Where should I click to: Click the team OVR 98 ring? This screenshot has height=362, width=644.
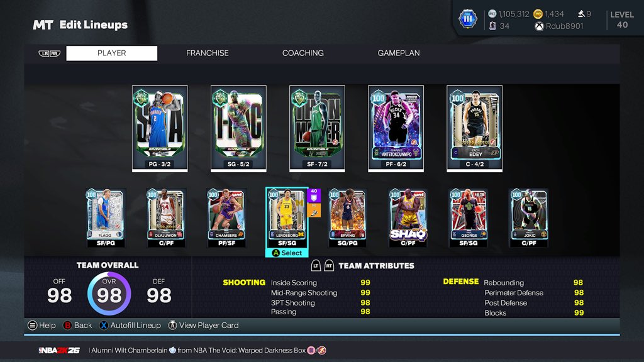(x=109, y=293)
